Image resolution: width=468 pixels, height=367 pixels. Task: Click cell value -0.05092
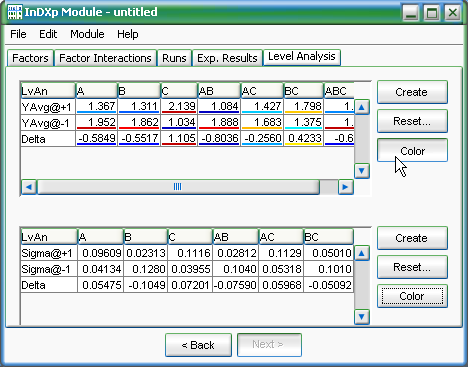[x=328, y=285]
